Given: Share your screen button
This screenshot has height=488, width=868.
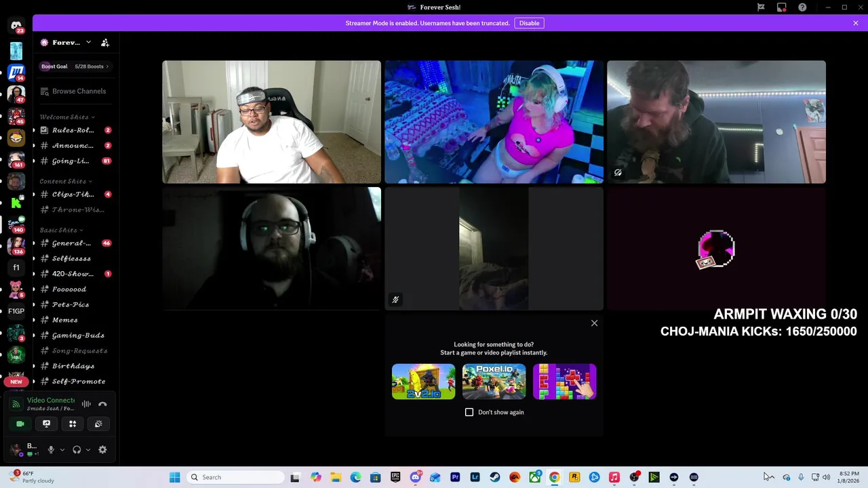Looking at the screenshot, I should 46,424.
